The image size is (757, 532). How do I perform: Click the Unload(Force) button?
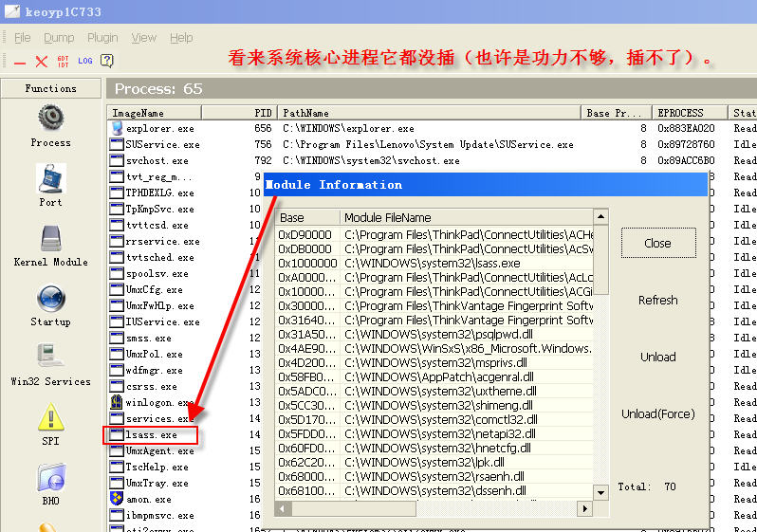coord(658,413)
